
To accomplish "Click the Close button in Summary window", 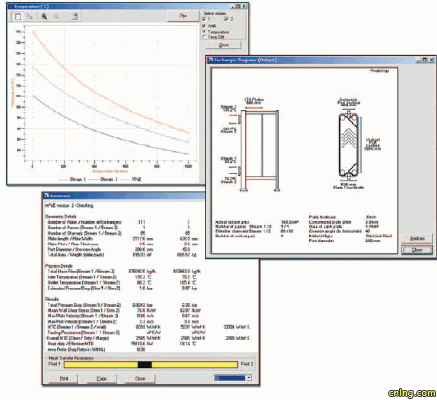I will (140, 379).
